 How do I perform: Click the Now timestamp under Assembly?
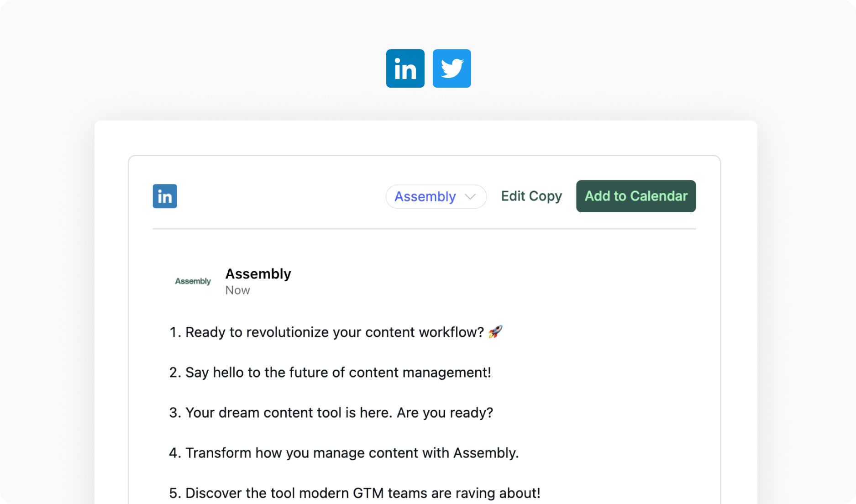pyautogui.click(x=237, y=290)
